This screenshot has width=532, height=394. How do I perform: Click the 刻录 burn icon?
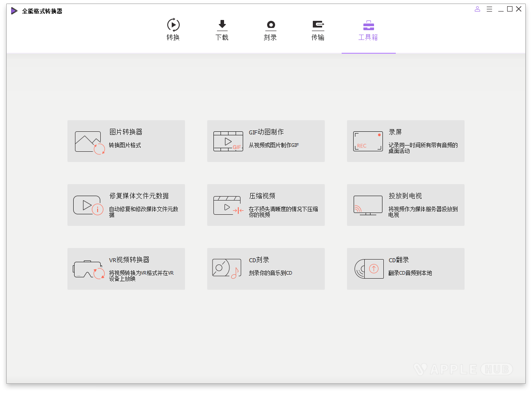(x=270, y=25)
